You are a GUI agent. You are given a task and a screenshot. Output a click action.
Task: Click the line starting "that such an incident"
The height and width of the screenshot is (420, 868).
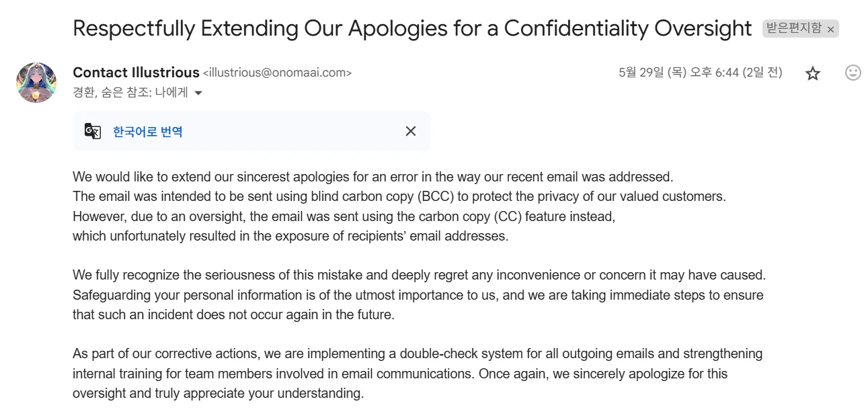[233, 314]
